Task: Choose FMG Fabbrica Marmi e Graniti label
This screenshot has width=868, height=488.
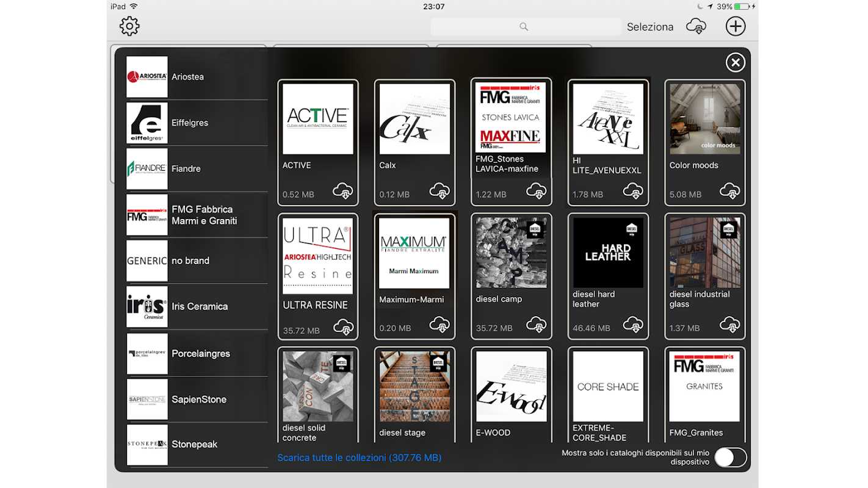Action: (x=204, y=215)
